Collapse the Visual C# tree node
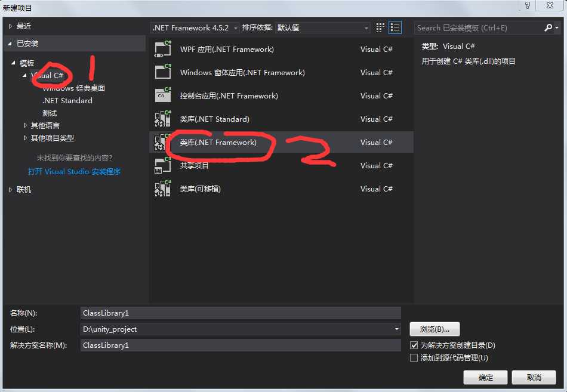This screenshot has height=392, width=567. 24,76
